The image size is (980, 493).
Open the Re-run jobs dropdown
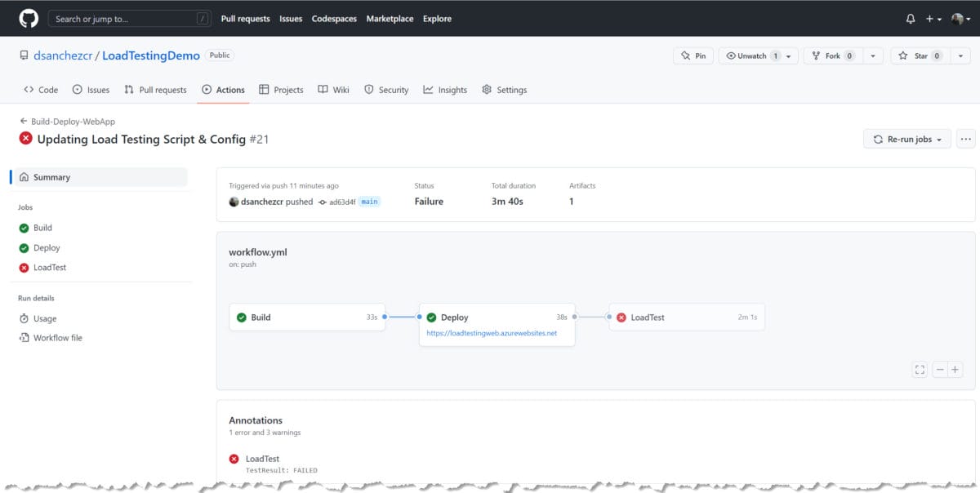[906, 139]
